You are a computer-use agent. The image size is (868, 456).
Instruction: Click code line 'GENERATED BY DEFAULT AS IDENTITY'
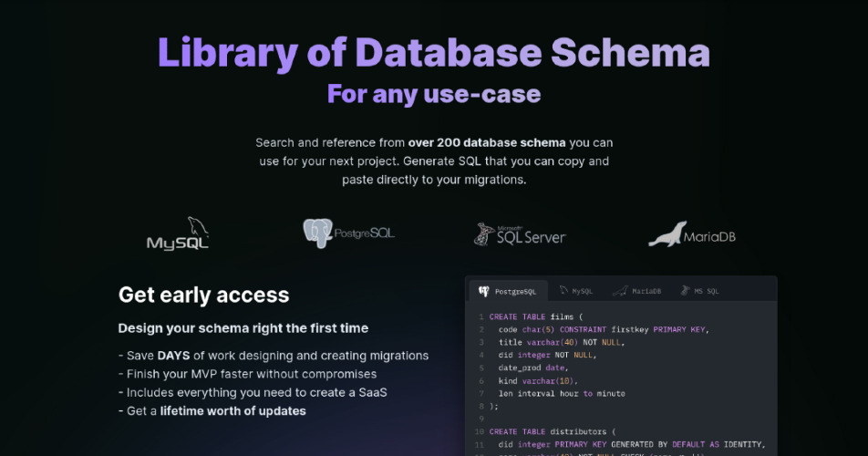(632, 444)
